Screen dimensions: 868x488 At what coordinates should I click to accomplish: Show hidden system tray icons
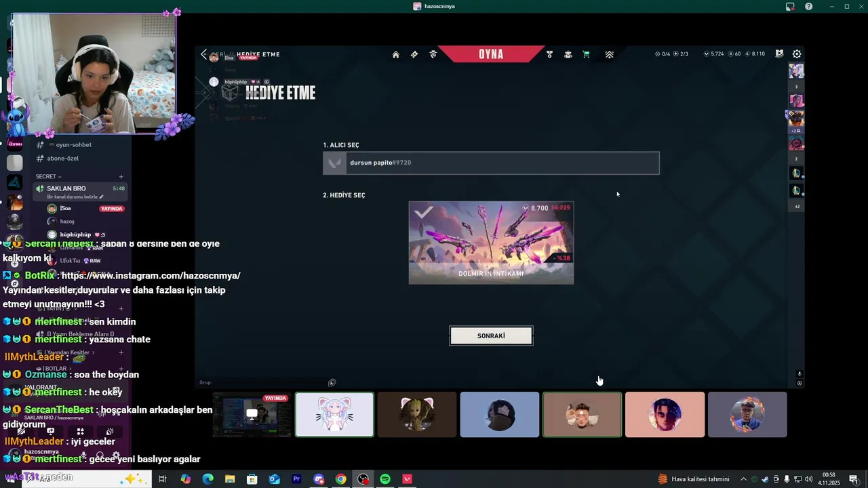click(743, 479)
